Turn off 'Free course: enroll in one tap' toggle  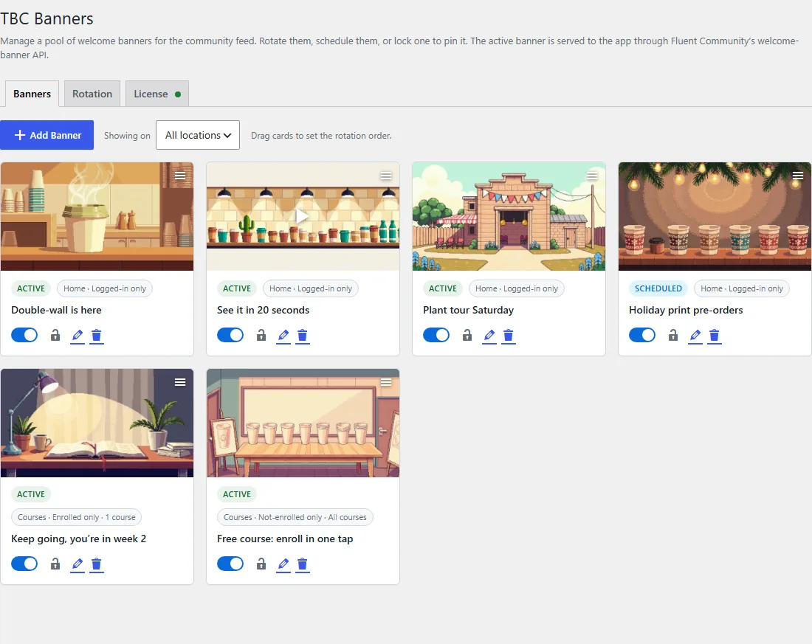point(230,564)
